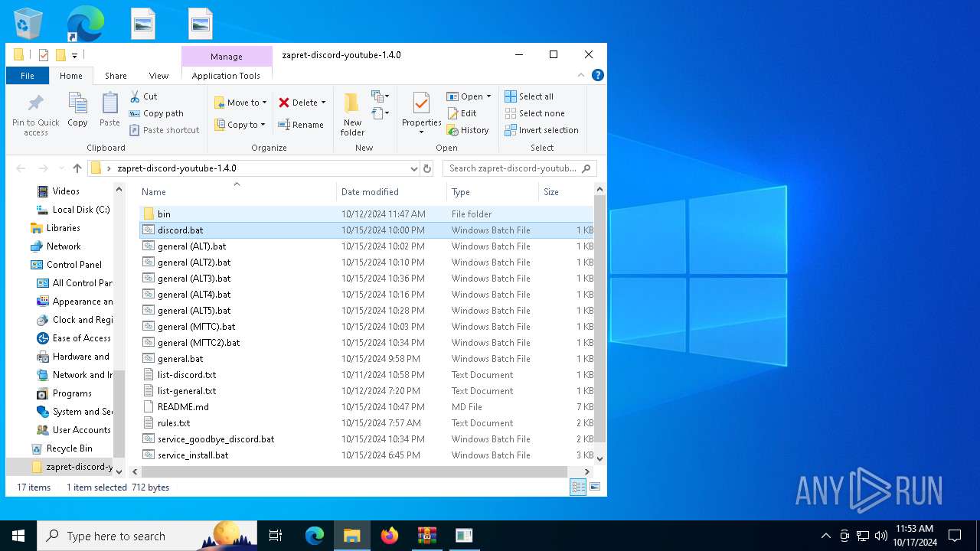
Task: Open the Move to dropdown
Action: coord(240,103)
